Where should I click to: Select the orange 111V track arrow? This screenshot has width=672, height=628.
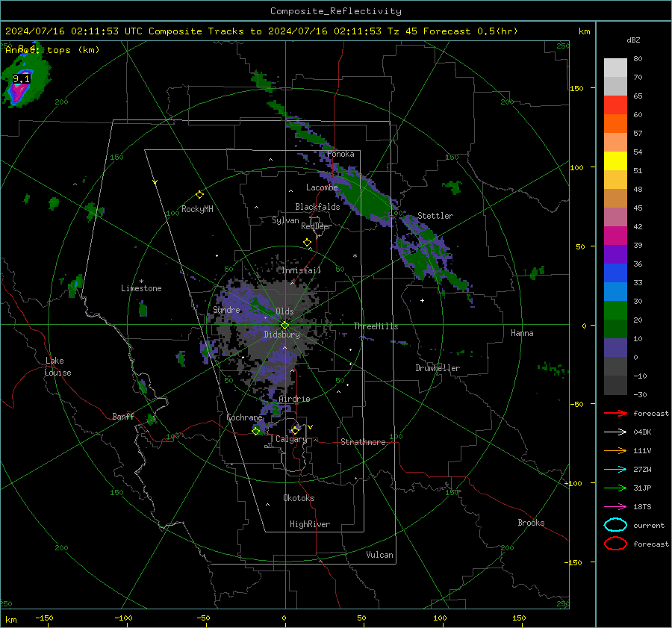[615, 450]
